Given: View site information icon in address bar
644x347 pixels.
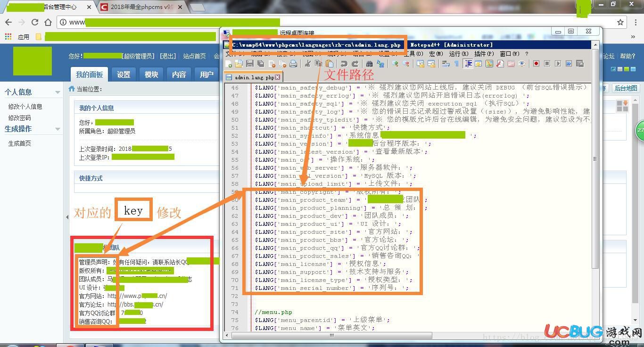Looking at the screenshot, I should pos(63,22).
